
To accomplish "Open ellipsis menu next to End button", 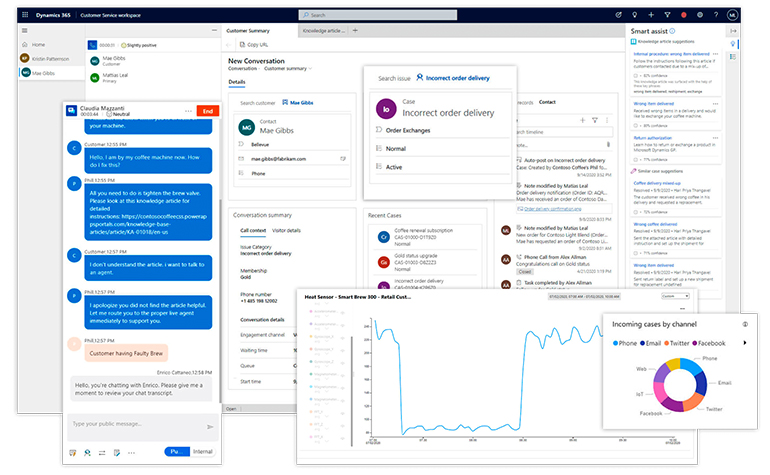I will pyautogui.click(x=188, y=111).
